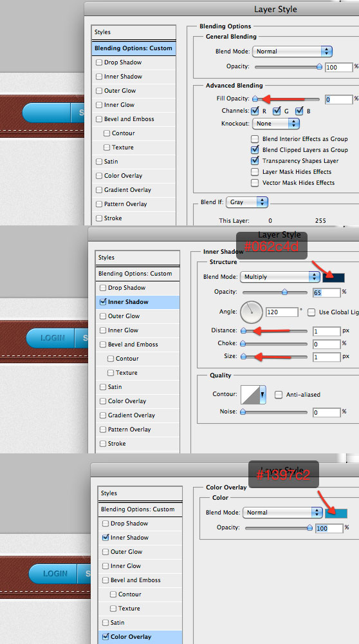Check Stroke in the Advanced Blending dialog

click(99, 218)
